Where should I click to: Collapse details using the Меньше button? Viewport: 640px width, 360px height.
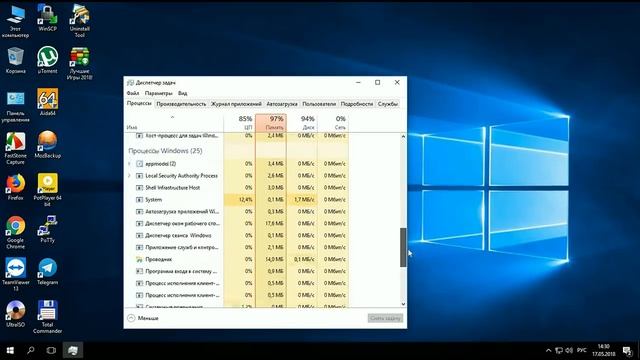pos(143,318)
